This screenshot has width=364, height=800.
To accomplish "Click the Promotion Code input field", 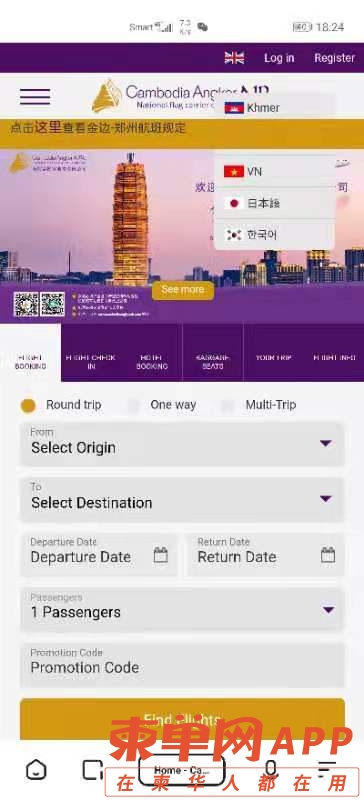I will [182, 664].
